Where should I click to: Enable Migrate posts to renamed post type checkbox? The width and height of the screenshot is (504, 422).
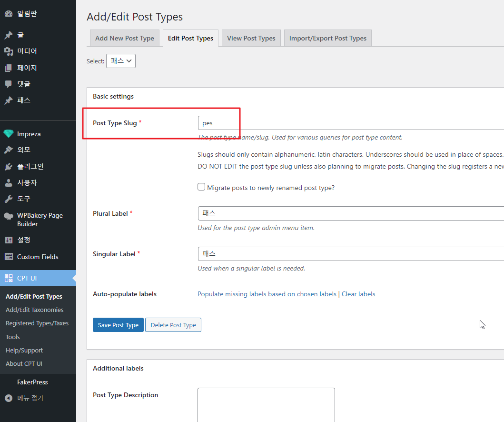(201, 187)
